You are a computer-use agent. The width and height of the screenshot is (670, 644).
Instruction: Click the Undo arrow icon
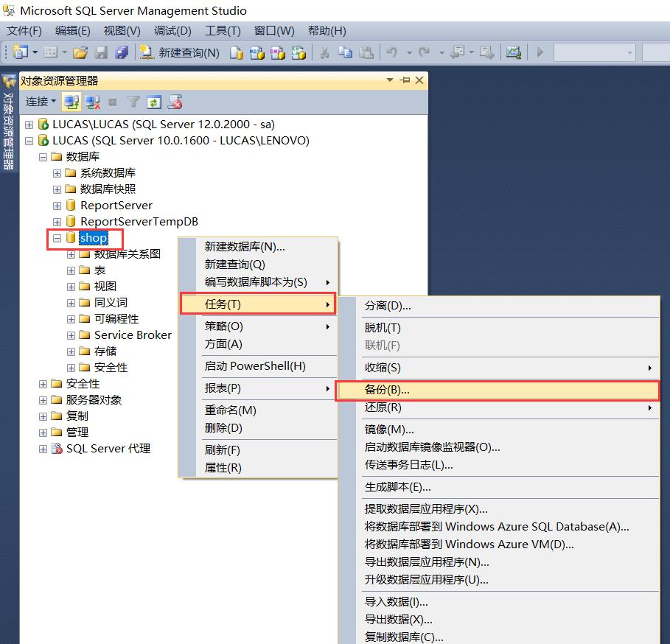click(392, 52)
